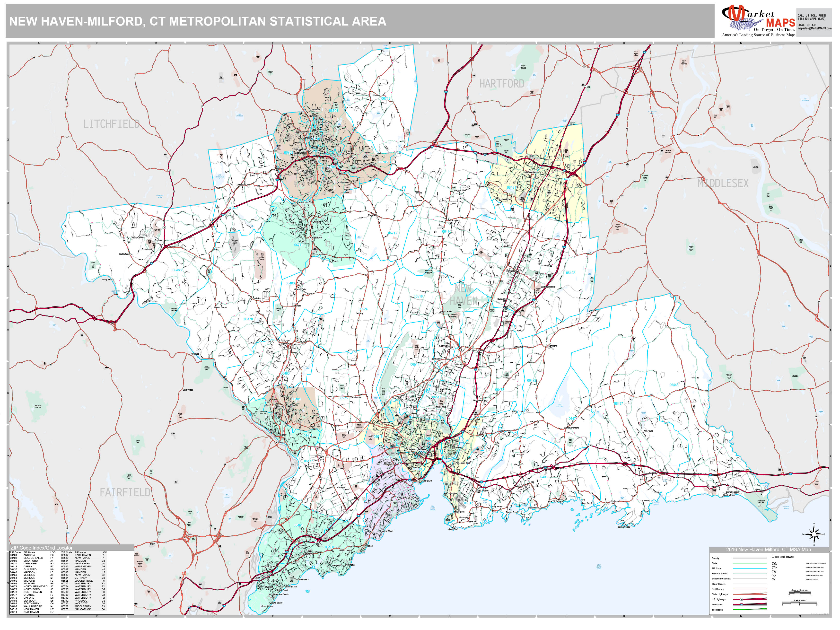Click the West Haven city label on map
Screen dimensions: 840x630
411,498
